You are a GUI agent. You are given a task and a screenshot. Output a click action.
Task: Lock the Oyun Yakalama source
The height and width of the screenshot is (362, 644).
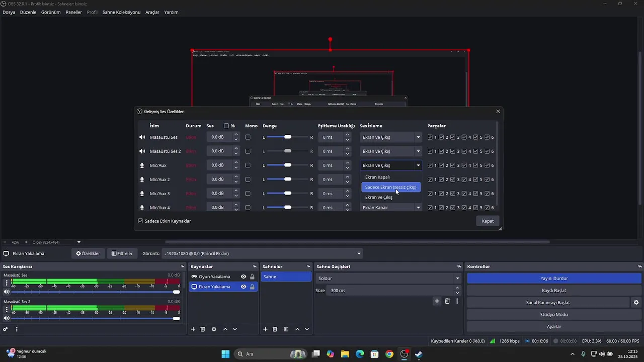coord(252,277)
